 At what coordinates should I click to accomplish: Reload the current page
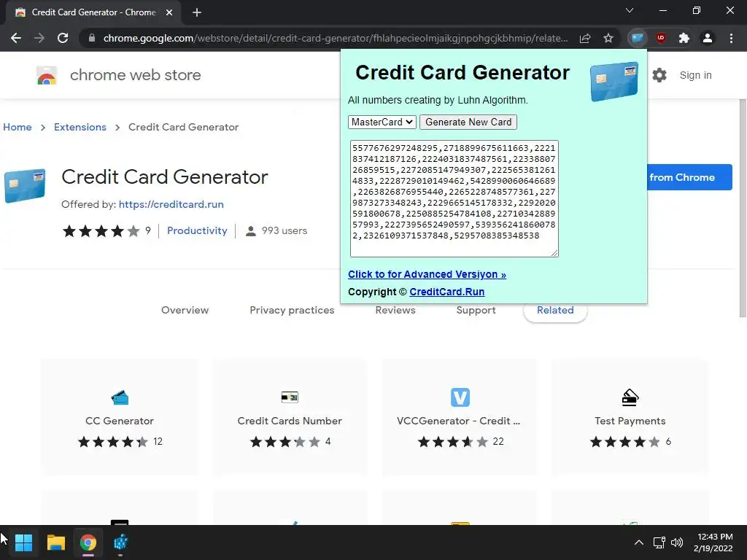click(x=63, y=38)
